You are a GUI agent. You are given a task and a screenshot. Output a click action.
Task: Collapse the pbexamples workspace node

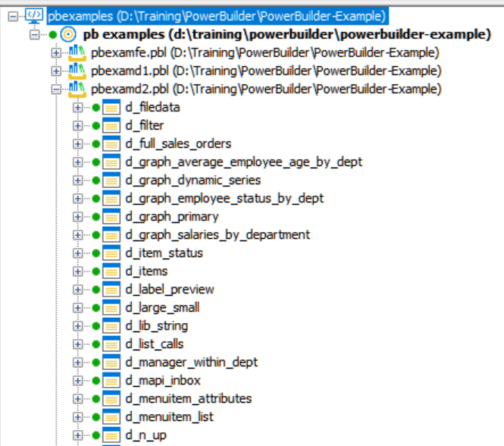13,16
